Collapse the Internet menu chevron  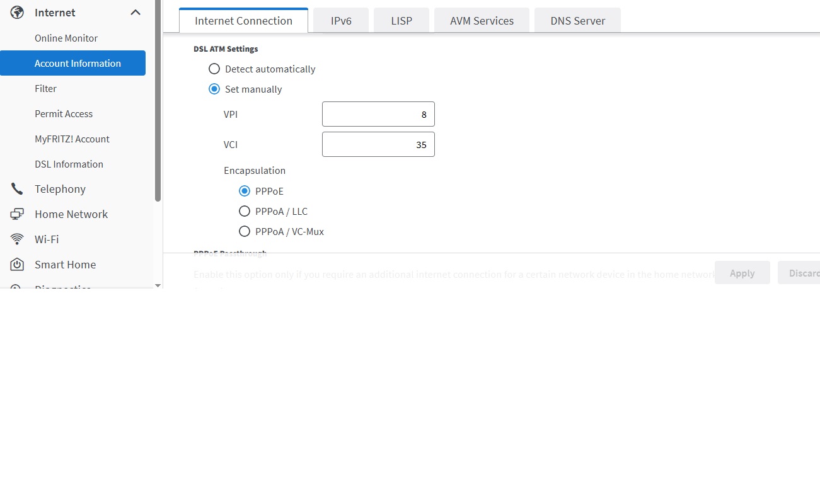[x=136, y=13]
